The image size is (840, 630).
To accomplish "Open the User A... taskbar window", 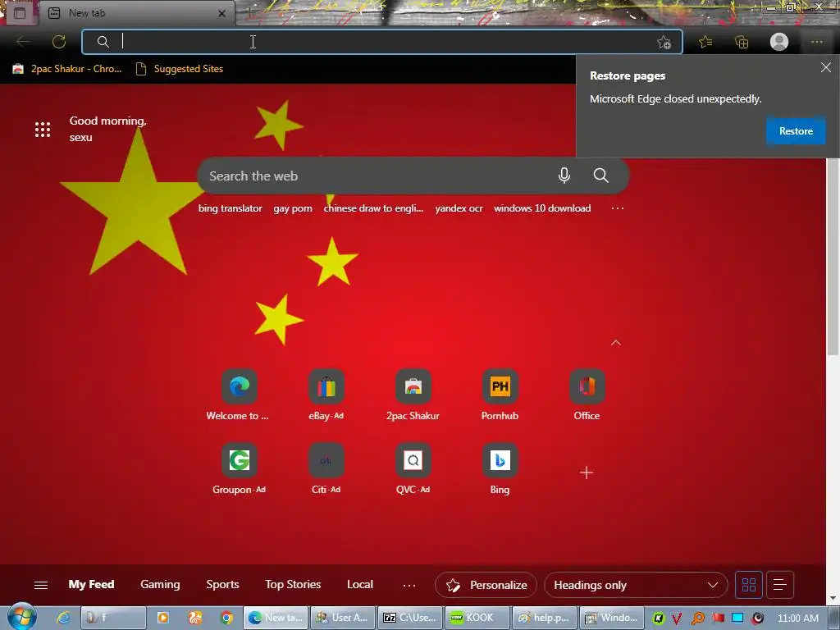I will [344, 618].
